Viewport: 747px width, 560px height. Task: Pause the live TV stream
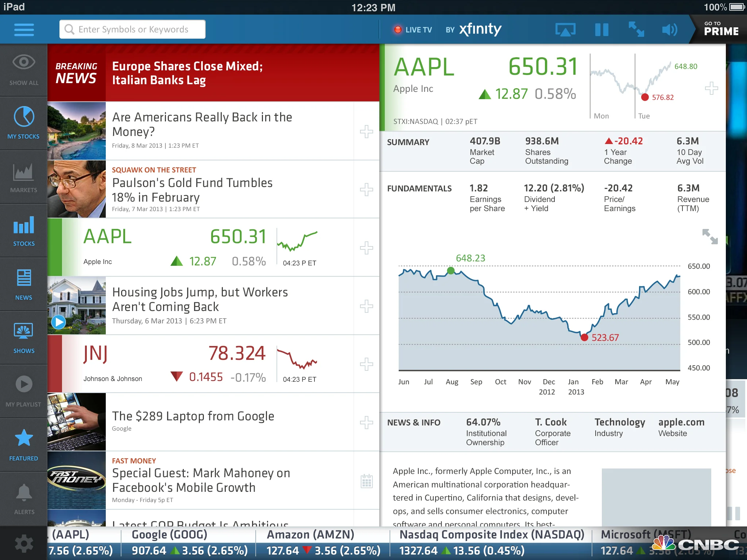[x=601, y=30]
